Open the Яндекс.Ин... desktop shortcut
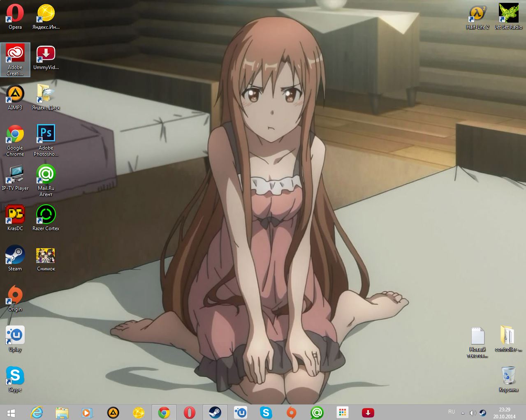Image resolution: width=526 pixels, height=420 pixels. click(x=46, y=16)
